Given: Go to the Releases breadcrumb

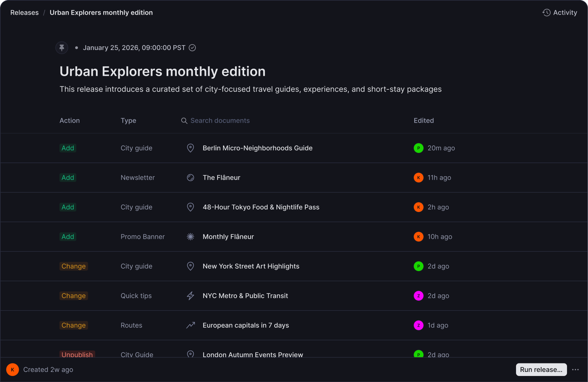Looking at the screenshot, I should [24, 13].
